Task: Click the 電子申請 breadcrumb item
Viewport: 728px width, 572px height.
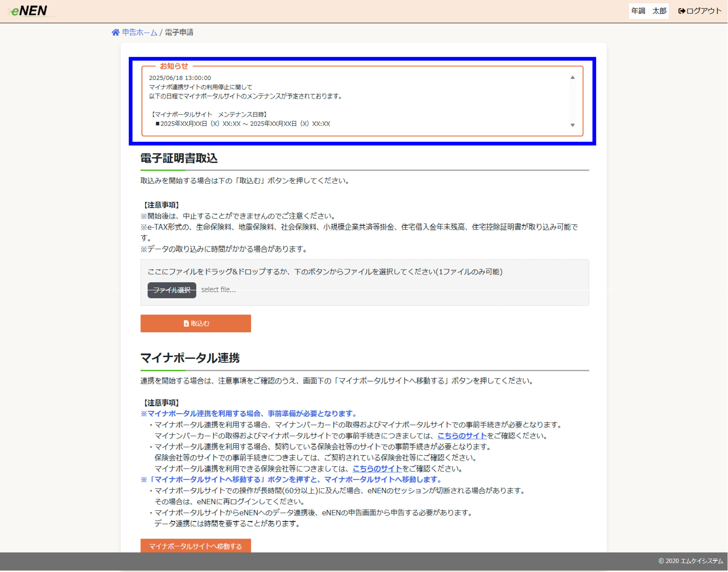Action: click(x=179, y=33)
